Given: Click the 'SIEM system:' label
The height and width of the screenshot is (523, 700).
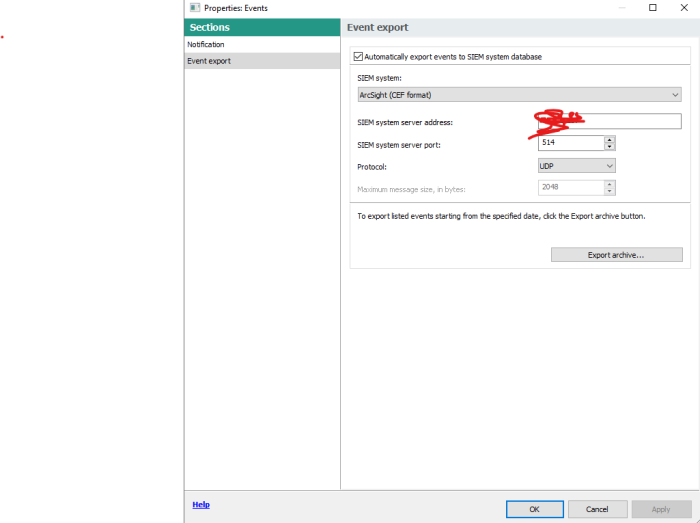Looking at the screenshot, I should (379, 78).
